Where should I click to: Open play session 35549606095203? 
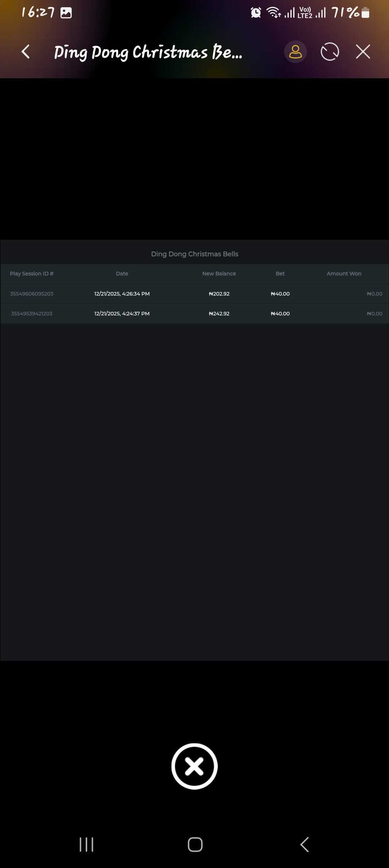(32, 294)
